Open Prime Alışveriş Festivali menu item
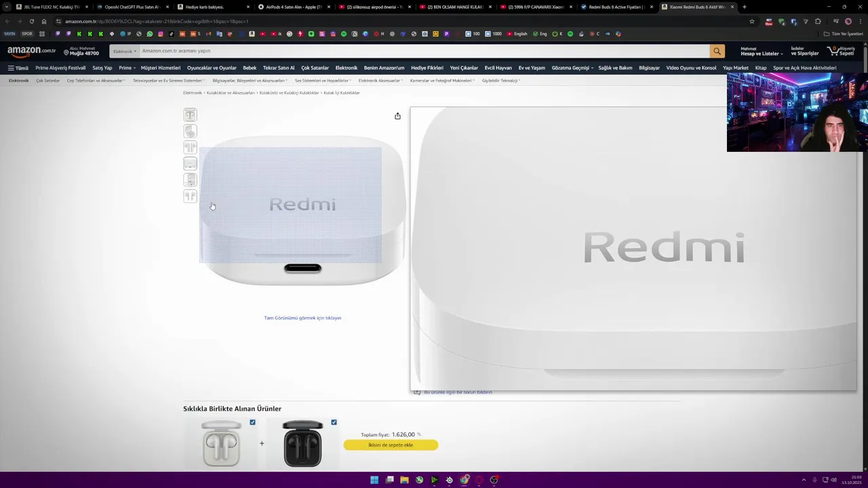This screenshot has height=488, width=868. tap(60, 68)
